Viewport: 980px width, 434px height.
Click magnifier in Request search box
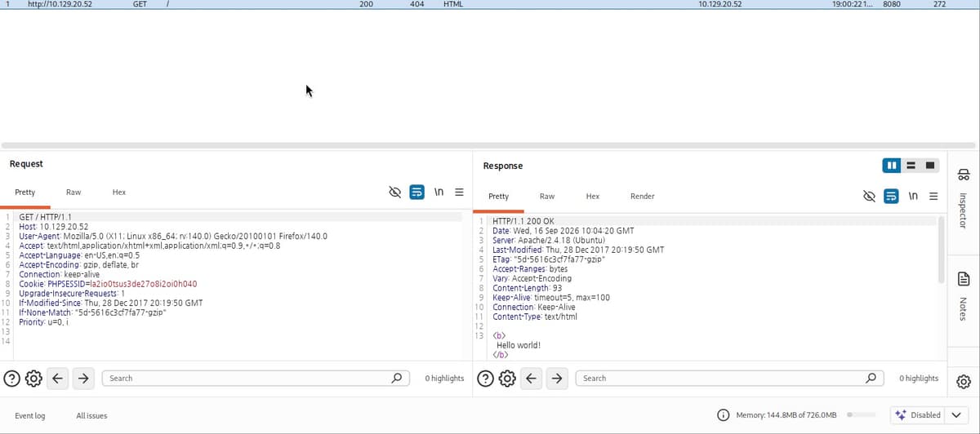point(396,378)
